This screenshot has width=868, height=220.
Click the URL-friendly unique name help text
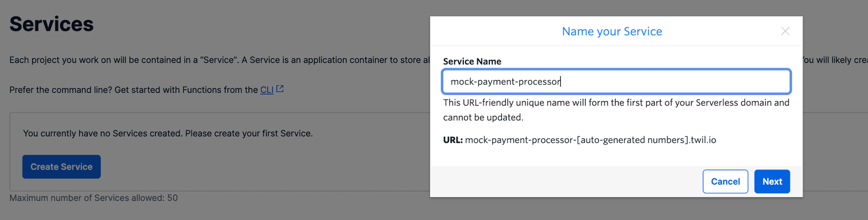[616, 103]
